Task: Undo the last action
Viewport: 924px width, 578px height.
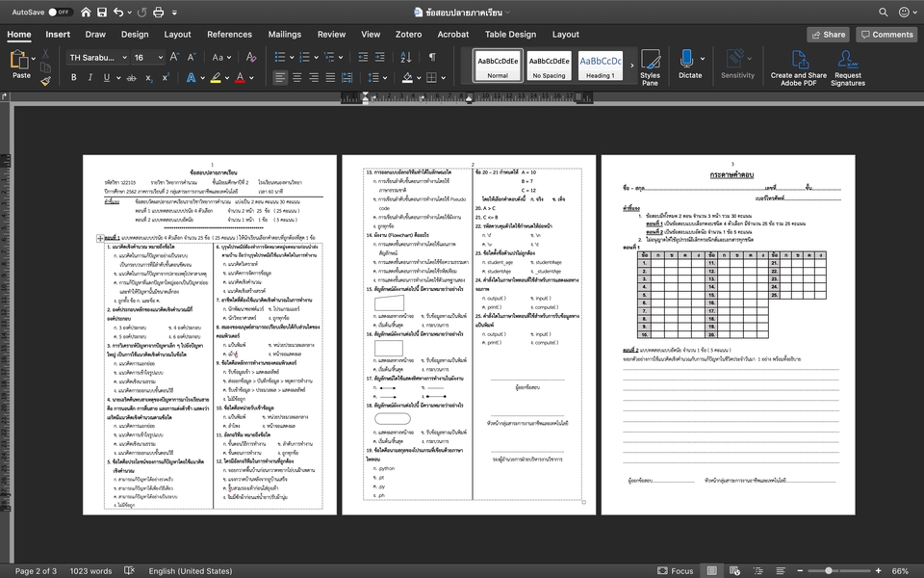Action: click(x=118, y=12)
